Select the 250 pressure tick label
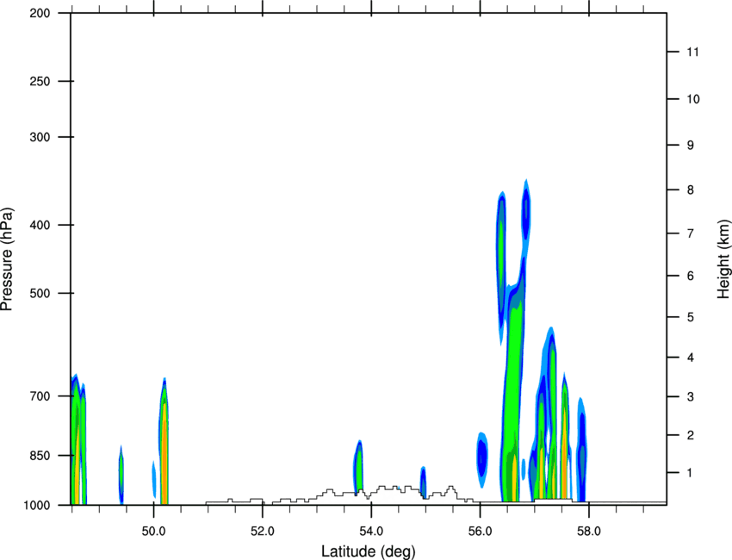Image resolution: width=732 pixels, height=560 pixels. pos(40,81)
